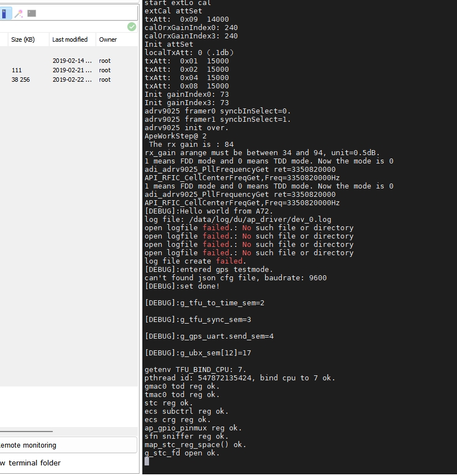Viewport: 457px width, 476px height.
Task: Click the magic wand toolbar icon
Action: 18,13
